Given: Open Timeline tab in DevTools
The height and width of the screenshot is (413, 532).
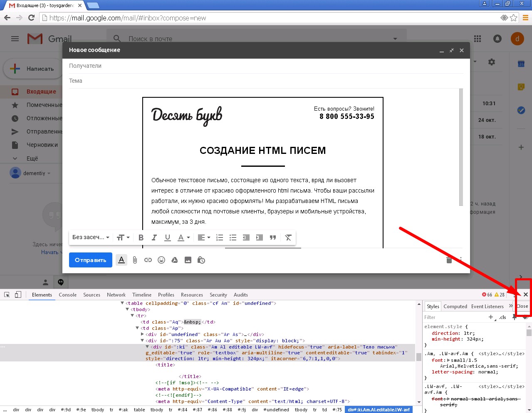Looking at the screenshot, I should pyautogui.click(x=142, y=295).
